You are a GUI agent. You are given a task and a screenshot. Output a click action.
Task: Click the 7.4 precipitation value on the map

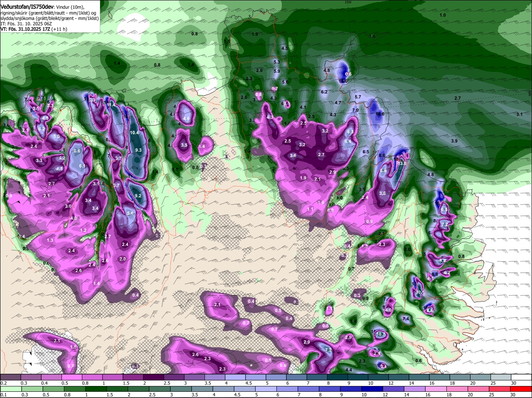tap(406, 319)
